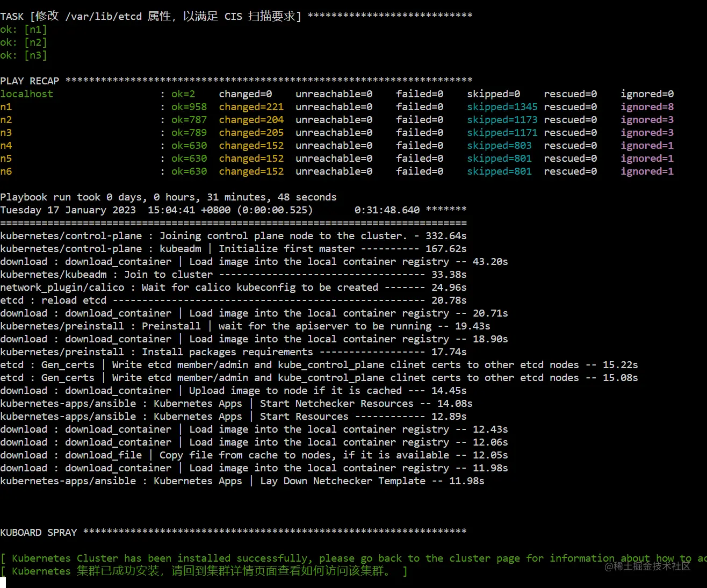
Task: Click the TASK header line about /var/lib/etcd
Action: [x=236, y=16]
